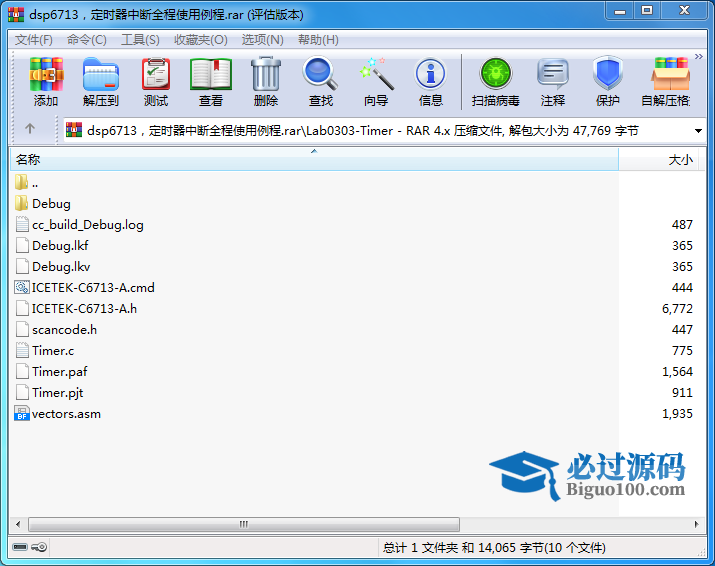This screenshot has height=566, width=715.
Task: Open the Options (选项) menu
Action: [263, 40]
